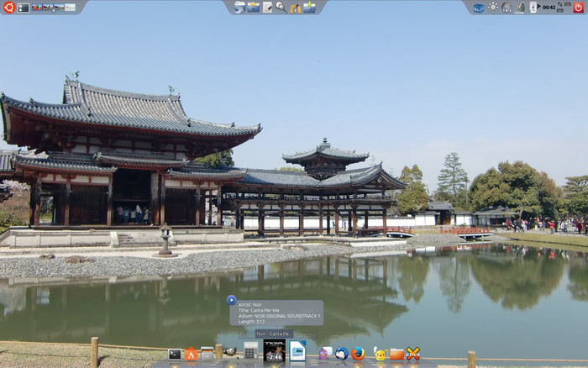The image size is (588, 368).
Task: Open the file cabinet archive icon
Action: [207, 354]
